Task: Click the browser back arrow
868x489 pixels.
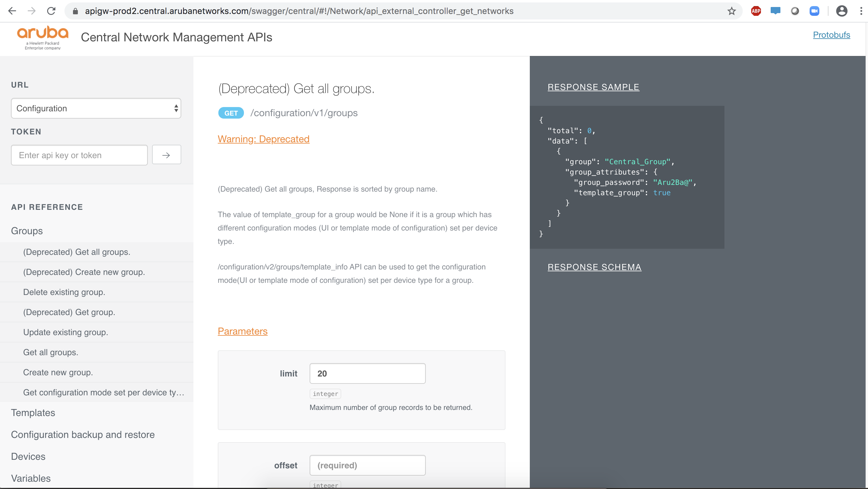Action: 12,11
